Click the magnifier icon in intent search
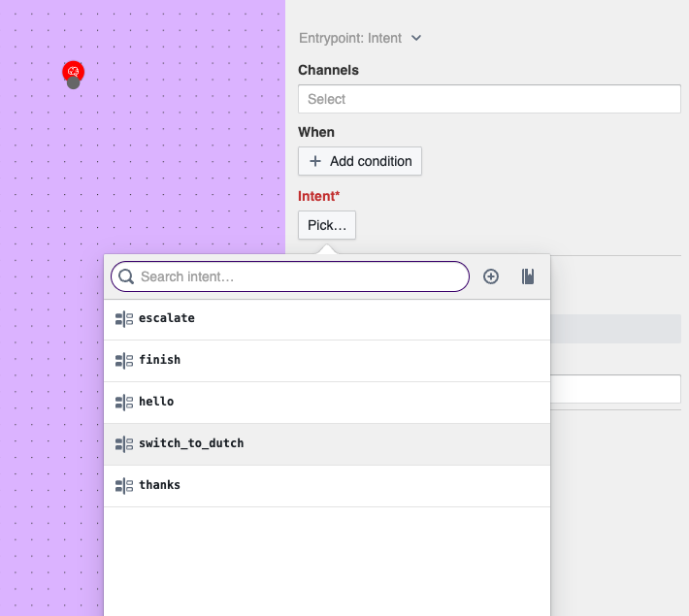Screen dimensions: 689x616 (x=126, y=276)
